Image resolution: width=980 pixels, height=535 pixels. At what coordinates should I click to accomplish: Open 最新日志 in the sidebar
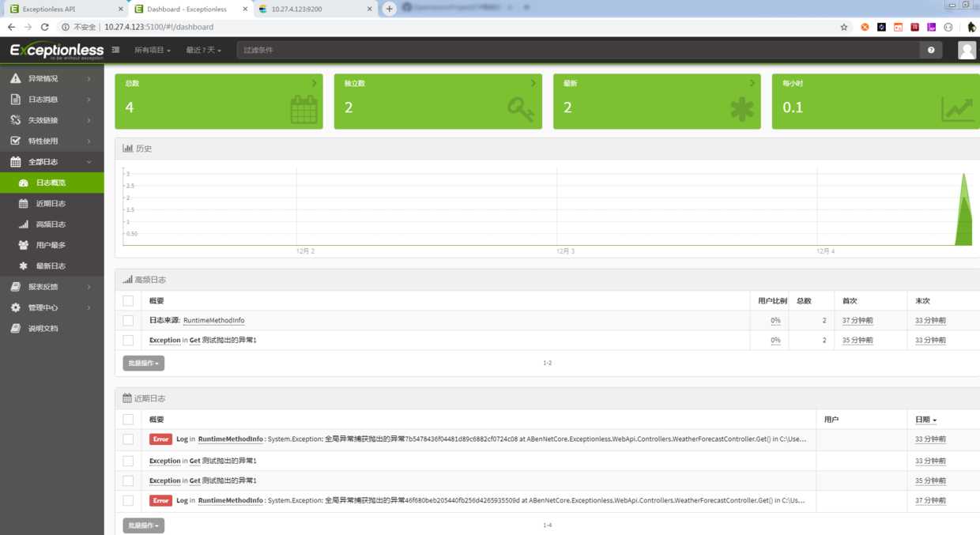coord(51,266)
